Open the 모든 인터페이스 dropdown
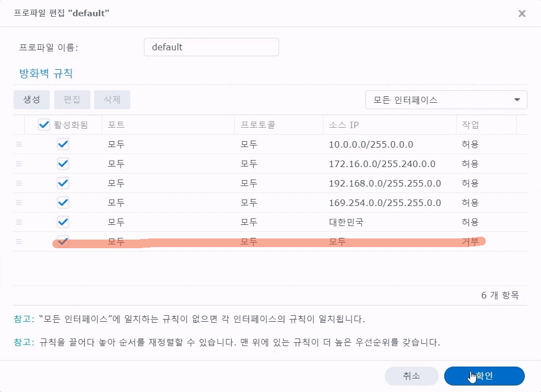 (446, 100)
